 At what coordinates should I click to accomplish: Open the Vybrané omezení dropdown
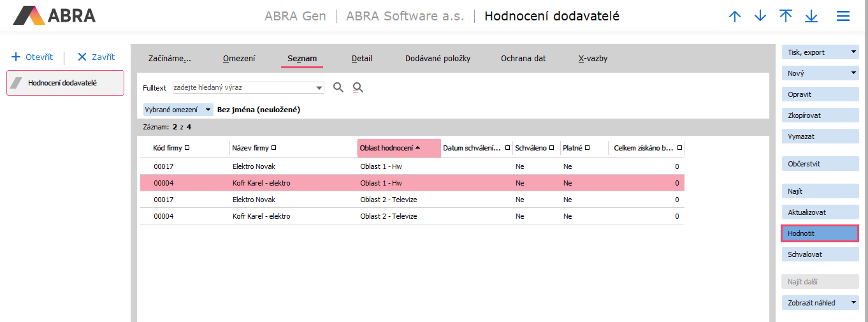point(208,110)
